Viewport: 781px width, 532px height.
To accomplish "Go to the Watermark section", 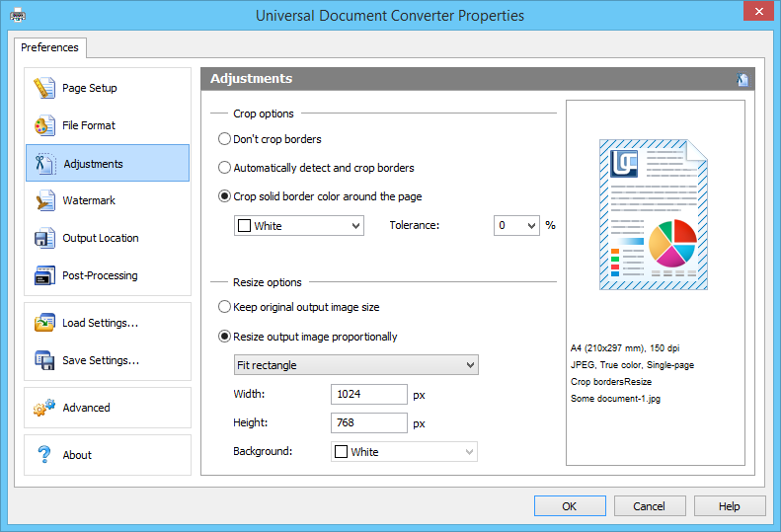I will [x=108, y=200].
